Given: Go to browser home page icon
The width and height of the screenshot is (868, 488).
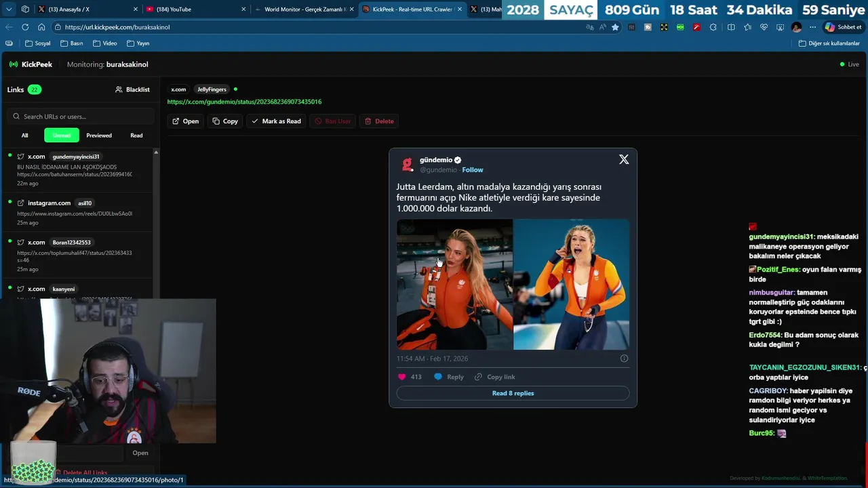Looking at the screenshot, I should click(x=41, y=27).
